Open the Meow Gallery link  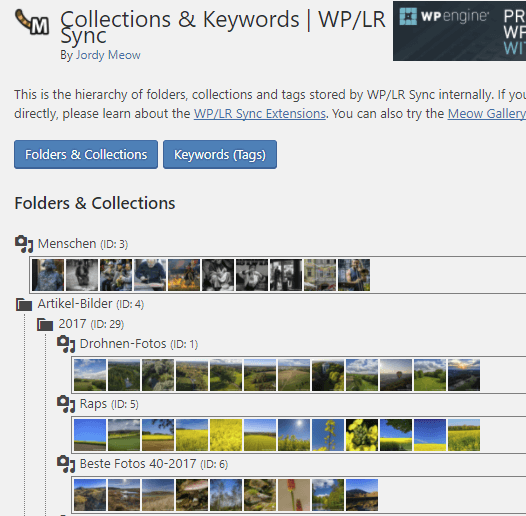point(487,114)
